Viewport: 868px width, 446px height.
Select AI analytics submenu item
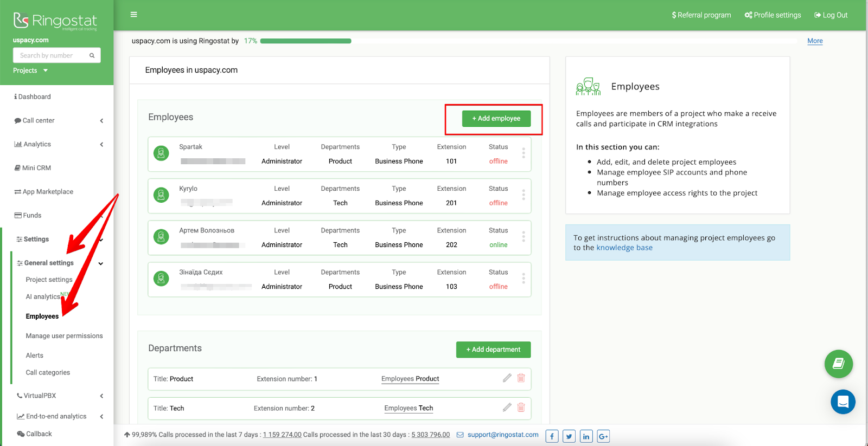pos(43,296)
